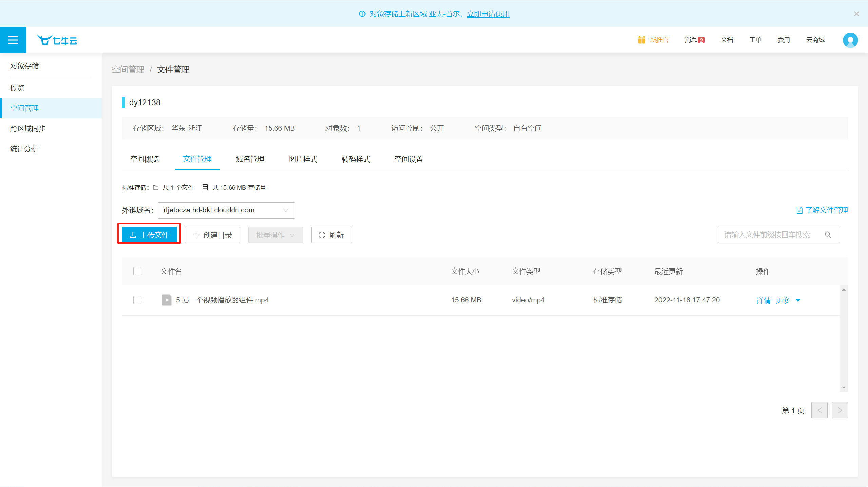Check the 5 另一个视频播放器组件.mp4 row checkbox

(x=137, y=300)
